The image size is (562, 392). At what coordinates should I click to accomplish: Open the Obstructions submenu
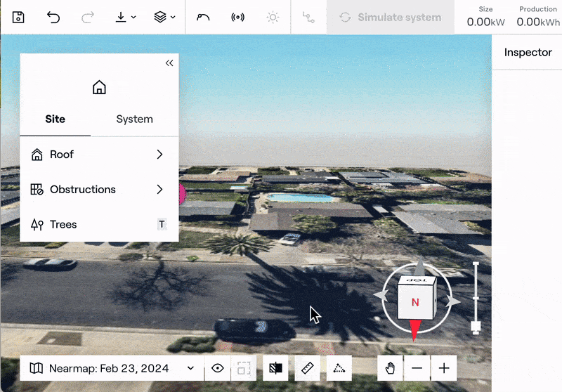(x=99, y=190)
